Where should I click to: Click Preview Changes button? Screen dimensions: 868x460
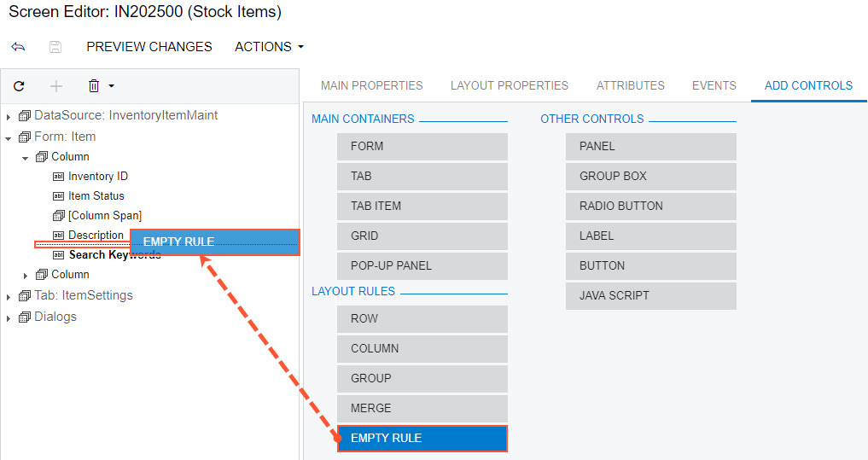pos(149,47)
